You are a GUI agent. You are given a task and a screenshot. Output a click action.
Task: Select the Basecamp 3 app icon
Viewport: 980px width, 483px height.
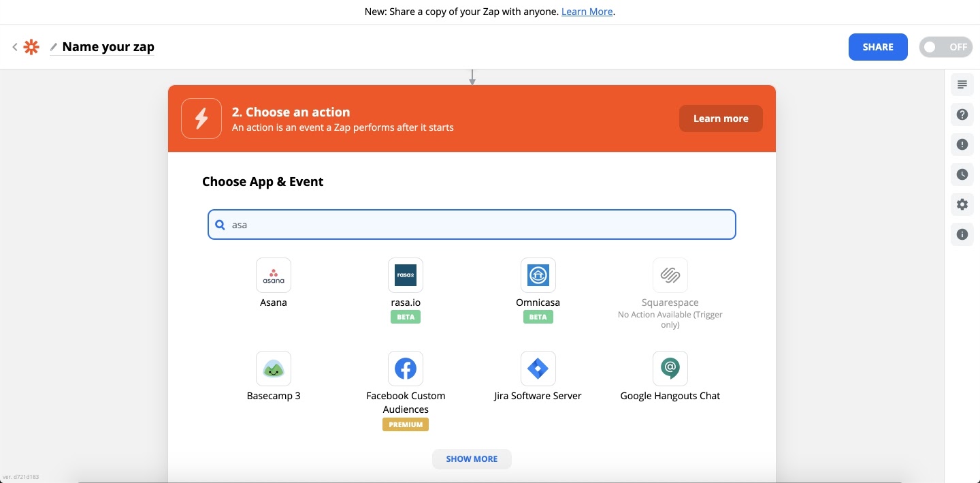tap(274, 369)
